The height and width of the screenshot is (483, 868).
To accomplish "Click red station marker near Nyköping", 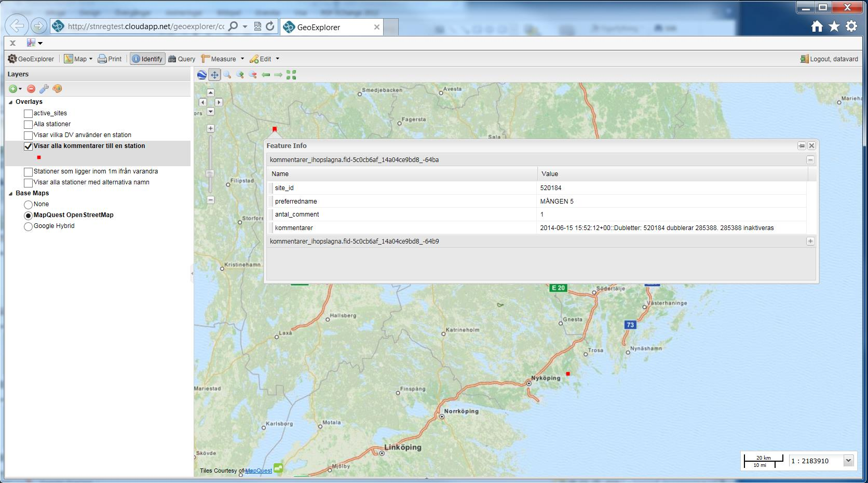I will pyautogui.click(x=568, y=374).
